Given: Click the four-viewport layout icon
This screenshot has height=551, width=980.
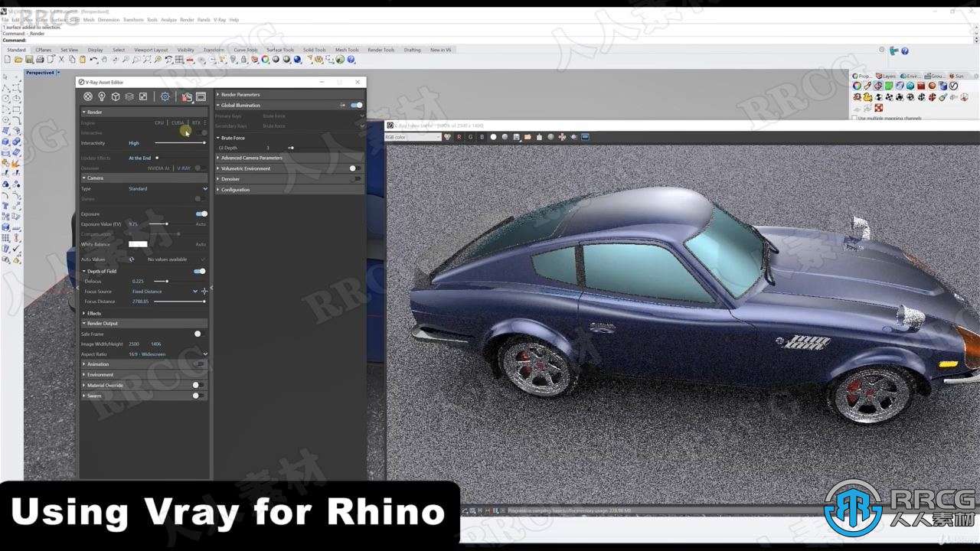Looking at the screenshot, I should click(x=179, y=60).
